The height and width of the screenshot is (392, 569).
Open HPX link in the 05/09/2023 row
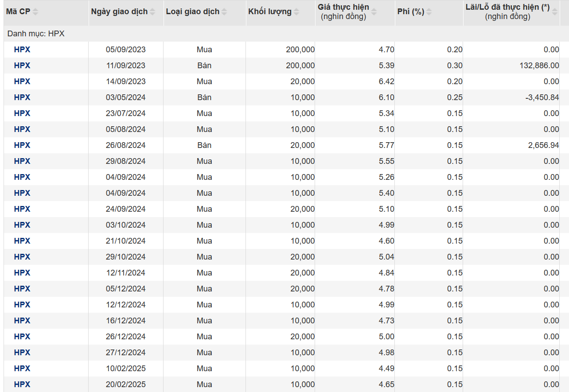22,50
